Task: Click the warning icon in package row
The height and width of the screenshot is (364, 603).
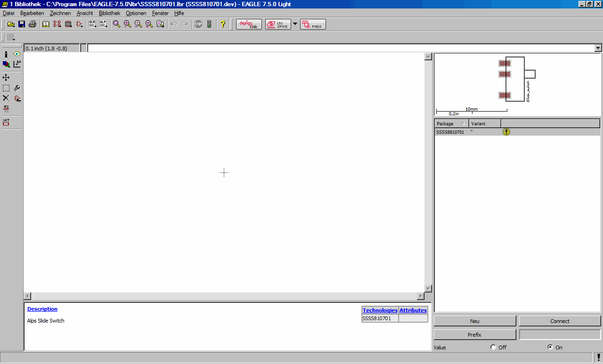Action: click(506, 132)
